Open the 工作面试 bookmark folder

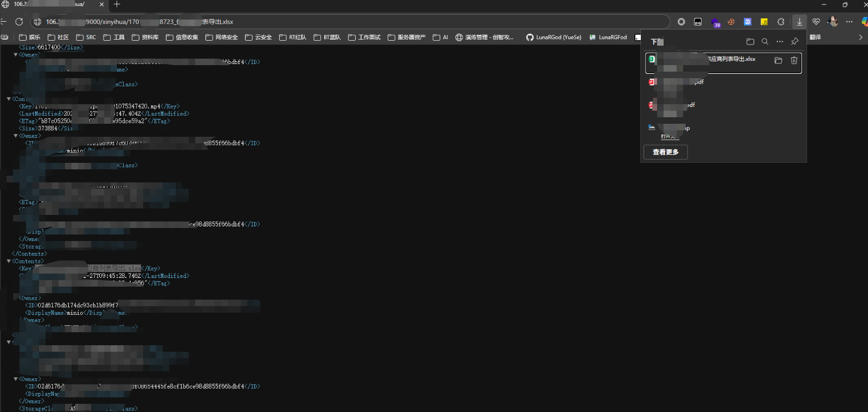pyautogui.click(x=364, y=37)
